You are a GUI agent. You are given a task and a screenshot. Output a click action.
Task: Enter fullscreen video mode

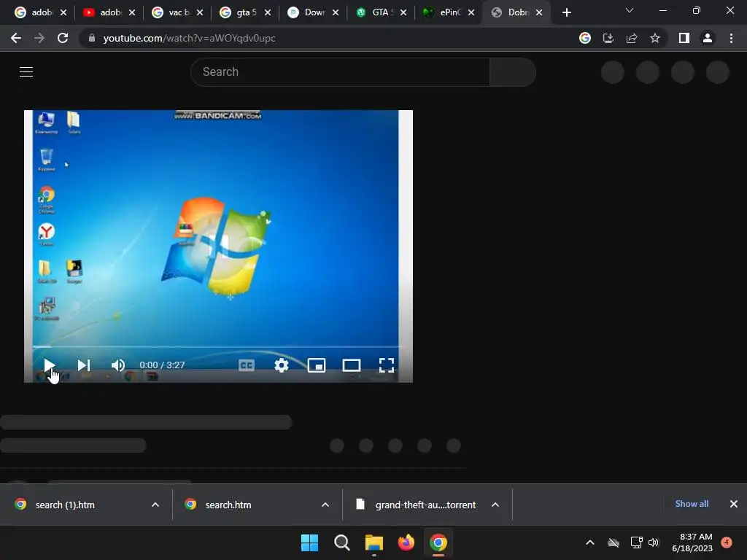[x=387, y=365]
